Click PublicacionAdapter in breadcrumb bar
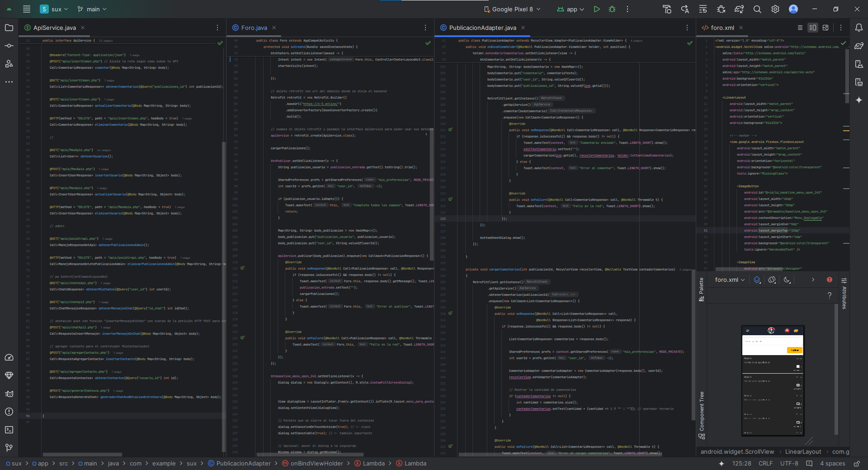The image size is (868, 470). pyautogui.click(x=239, y=464)
